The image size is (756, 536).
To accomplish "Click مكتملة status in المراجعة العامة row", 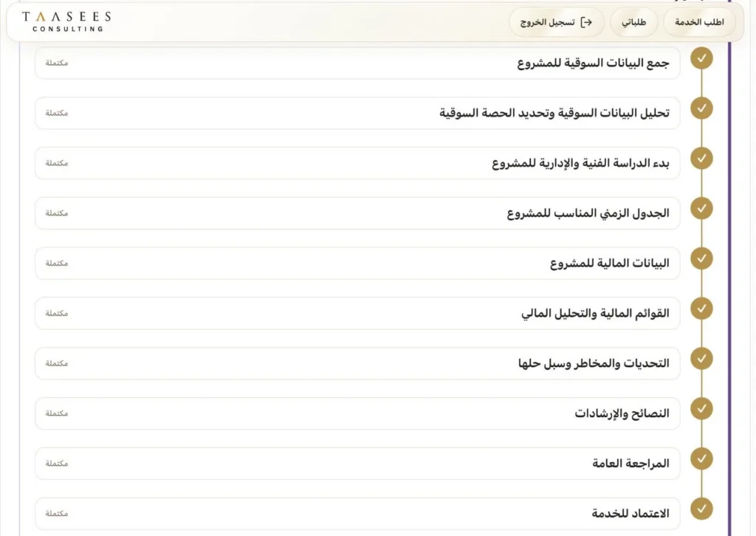I will (x=57, y=464).
